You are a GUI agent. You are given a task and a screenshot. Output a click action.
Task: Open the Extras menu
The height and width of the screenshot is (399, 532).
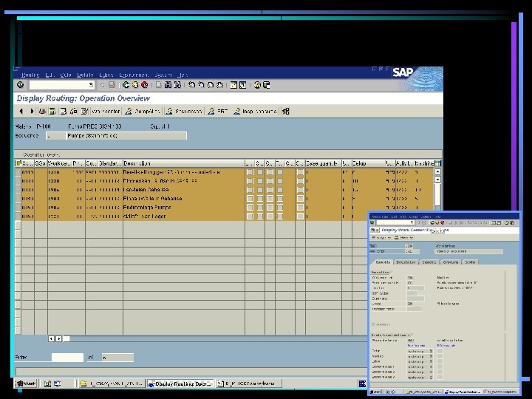106,75
